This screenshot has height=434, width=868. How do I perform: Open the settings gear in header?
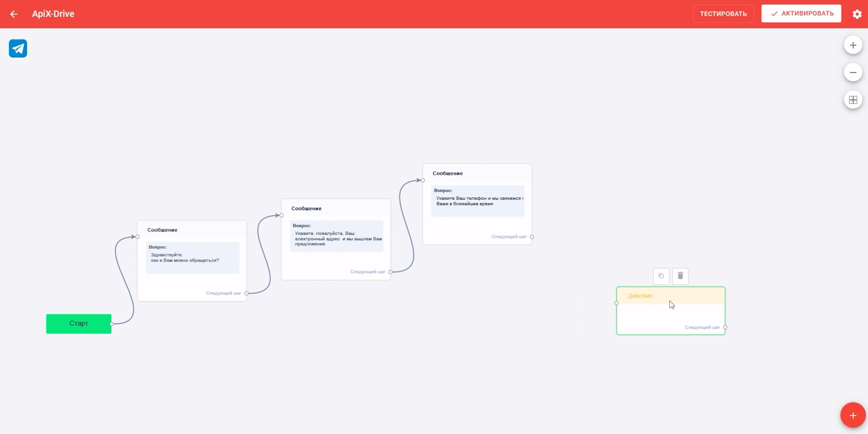click(857, 14)
